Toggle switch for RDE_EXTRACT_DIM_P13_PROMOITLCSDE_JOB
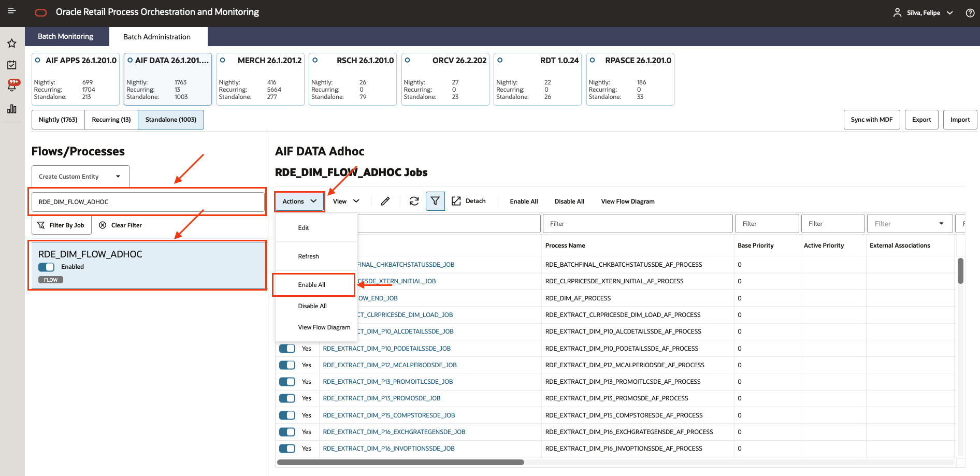The height and width of the screenshot is (476, 980). click(287, 382)
